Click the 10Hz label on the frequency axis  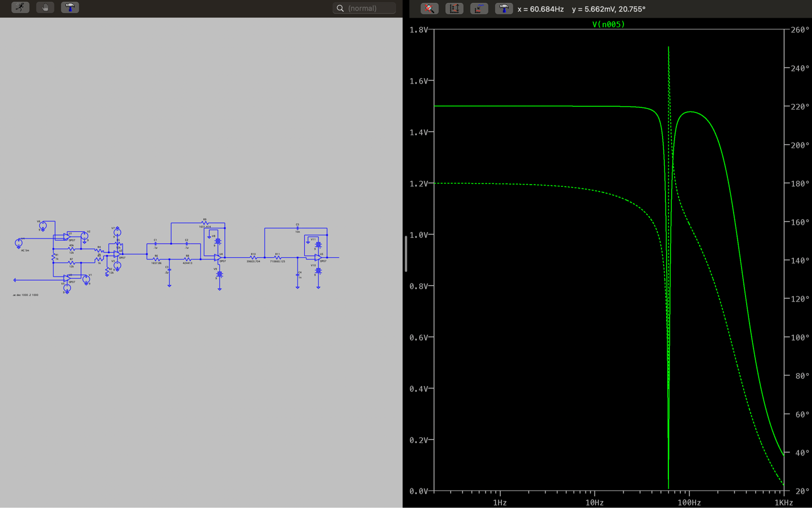point(595,503)
